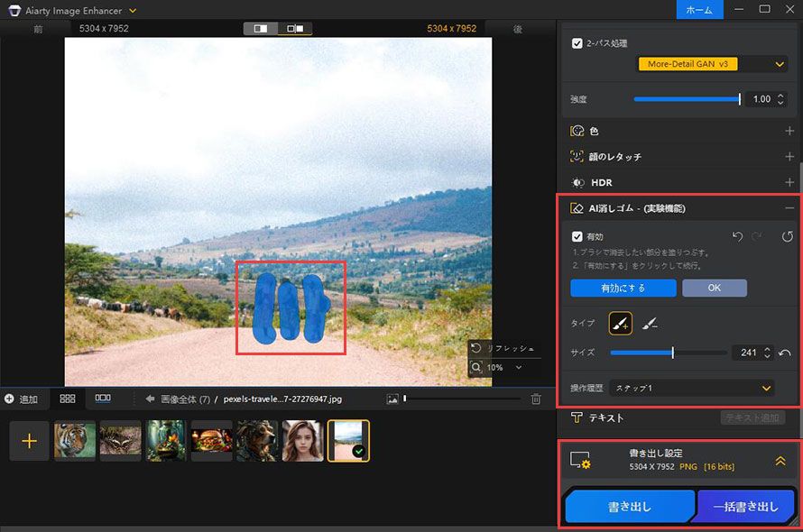Reset brush size to default
803x532 pixels.
(x=785, y=353)
